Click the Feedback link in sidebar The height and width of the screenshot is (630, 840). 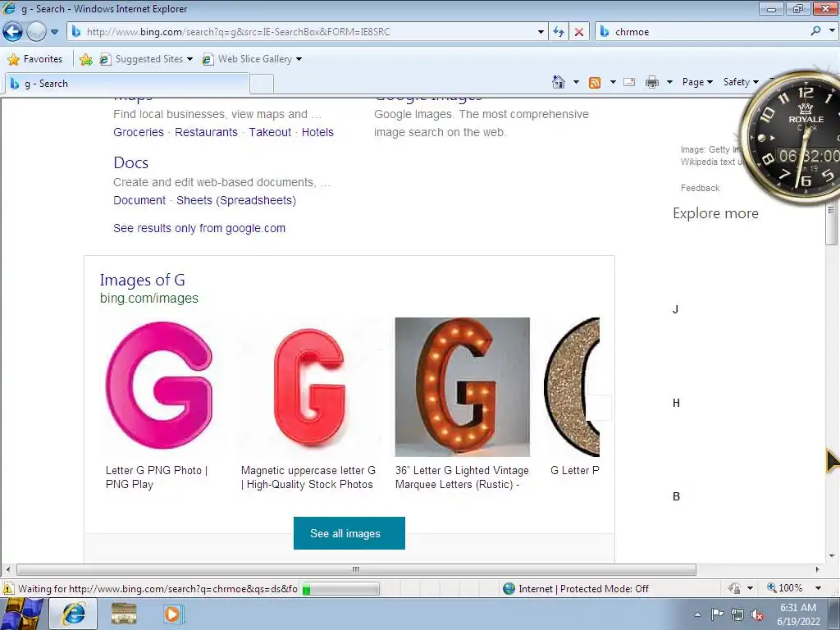pos(700,188)
